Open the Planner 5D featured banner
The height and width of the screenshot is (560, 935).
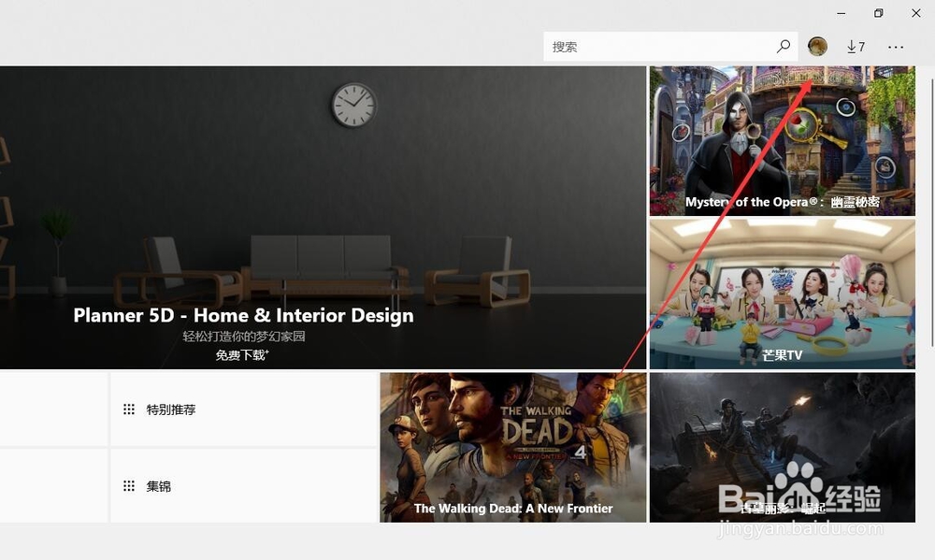[323, 218]
